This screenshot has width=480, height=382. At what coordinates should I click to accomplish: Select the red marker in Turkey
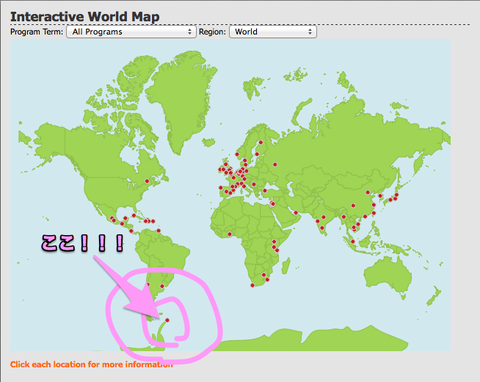265,191
